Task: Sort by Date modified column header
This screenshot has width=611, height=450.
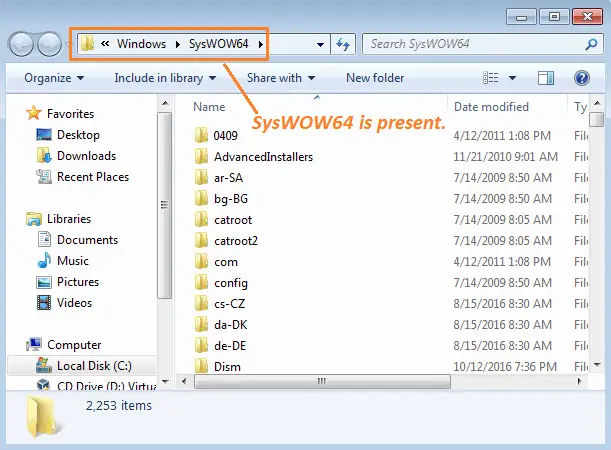Action: [491, 107]
